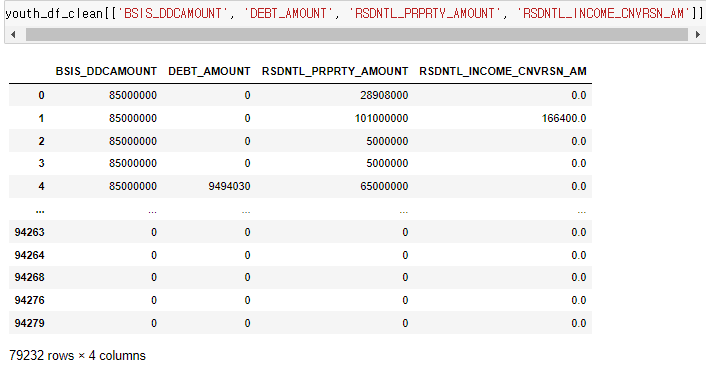Click row index 94264
The image size is (706, 366).
coord(29,255)
